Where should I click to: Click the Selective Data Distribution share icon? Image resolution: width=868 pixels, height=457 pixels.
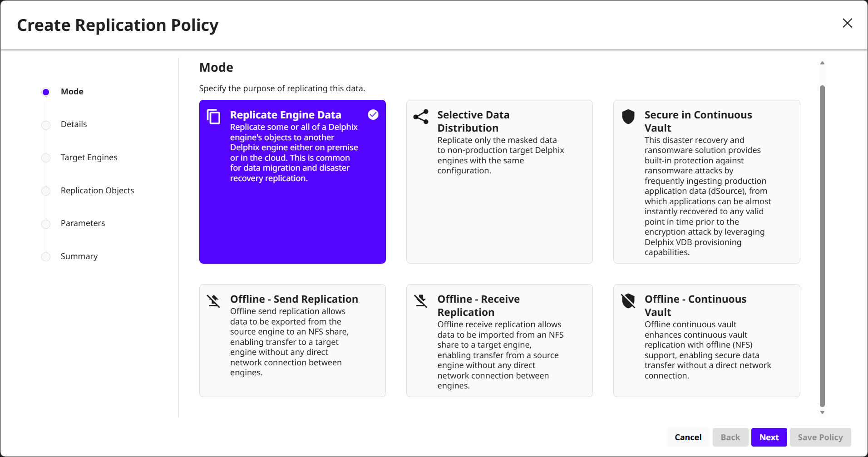(421, 117)
